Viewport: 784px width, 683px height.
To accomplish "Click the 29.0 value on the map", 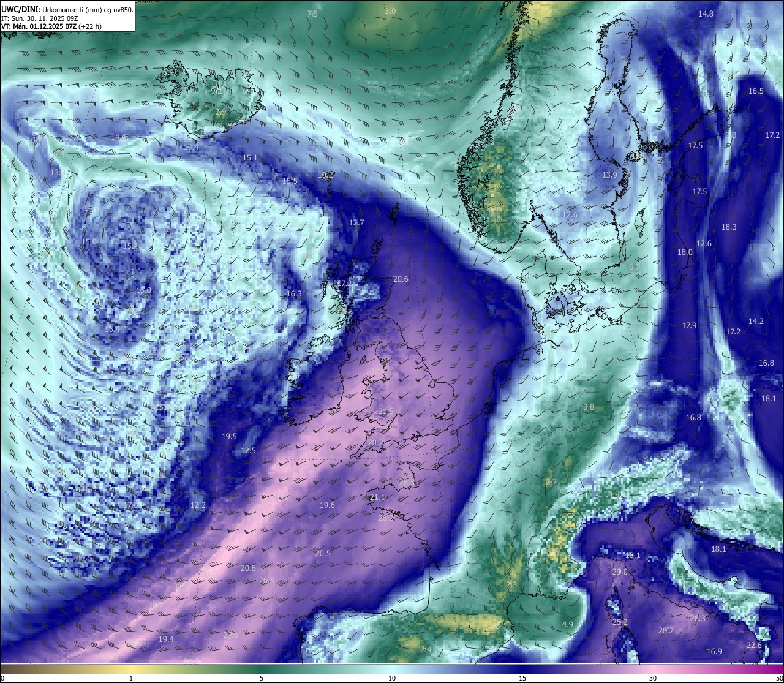I will [620, 572].
